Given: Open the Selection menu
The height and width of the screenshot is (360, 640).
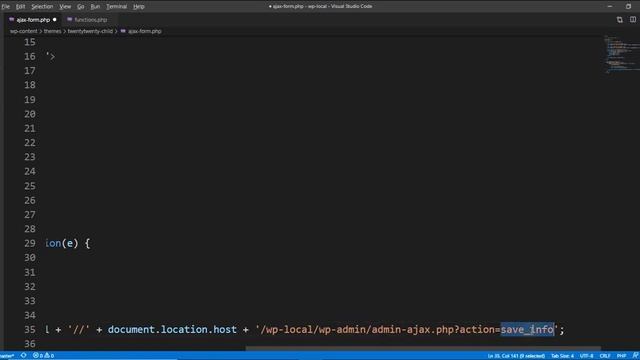Looking at the screenshot, I should (42, 7).
